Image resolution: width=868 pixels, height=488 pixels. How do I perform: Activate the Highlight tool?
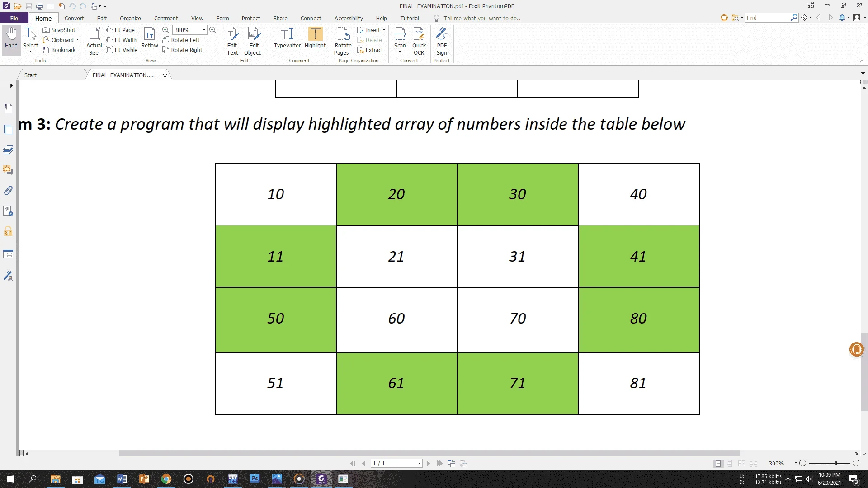tap(315, 38)
